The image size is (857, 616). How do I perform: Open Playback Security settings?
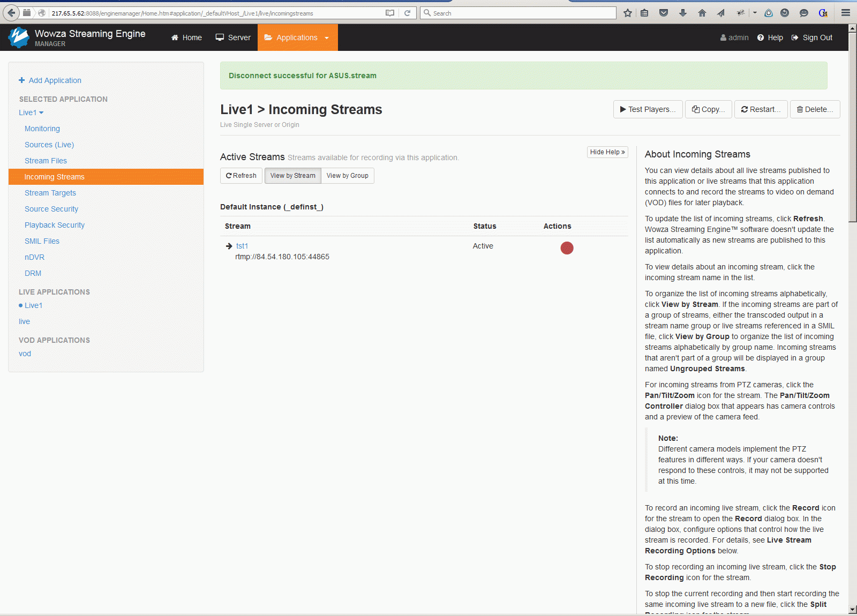[x=55, y=225]
